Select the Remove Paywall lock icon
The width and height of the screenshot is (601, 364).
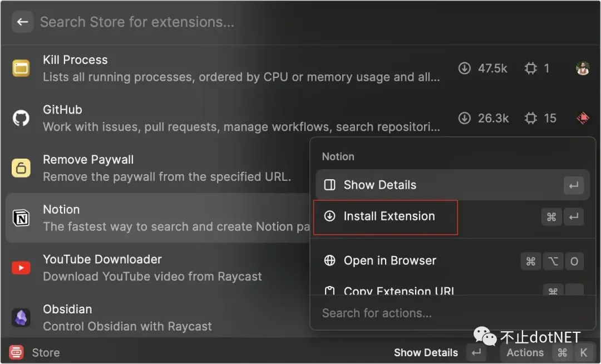coord(21,168)
